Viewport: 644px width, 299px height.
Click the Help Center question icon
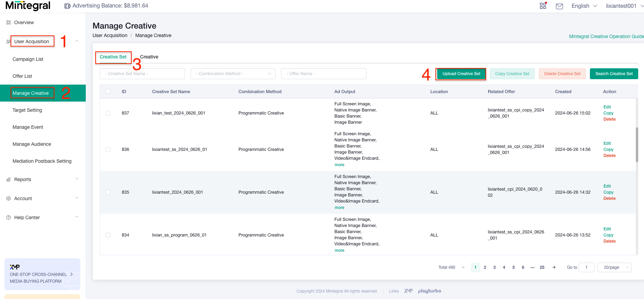[x=9, y=217]
